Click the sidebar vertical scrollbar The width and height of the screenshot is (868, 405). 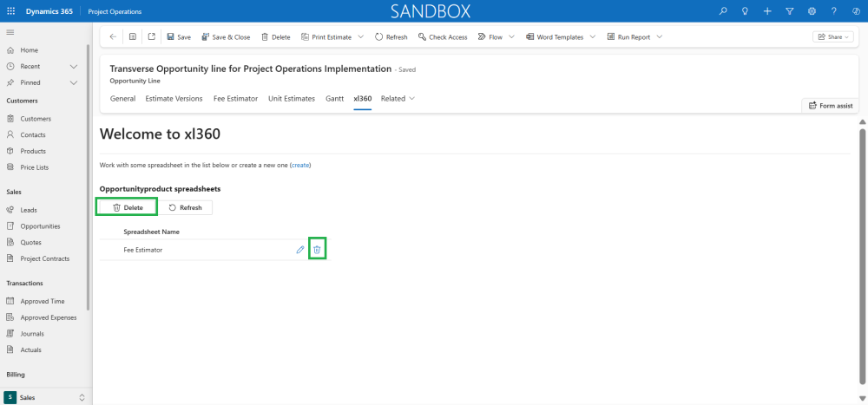click(x=88, y=177)
